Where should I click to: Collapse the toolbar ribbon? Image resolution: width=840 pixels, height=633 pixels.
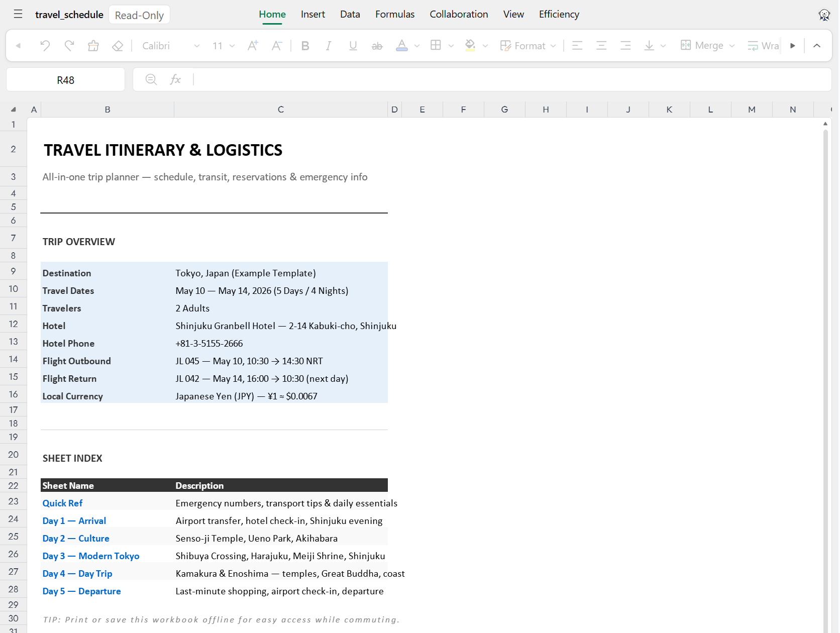[x=817, y=46]
